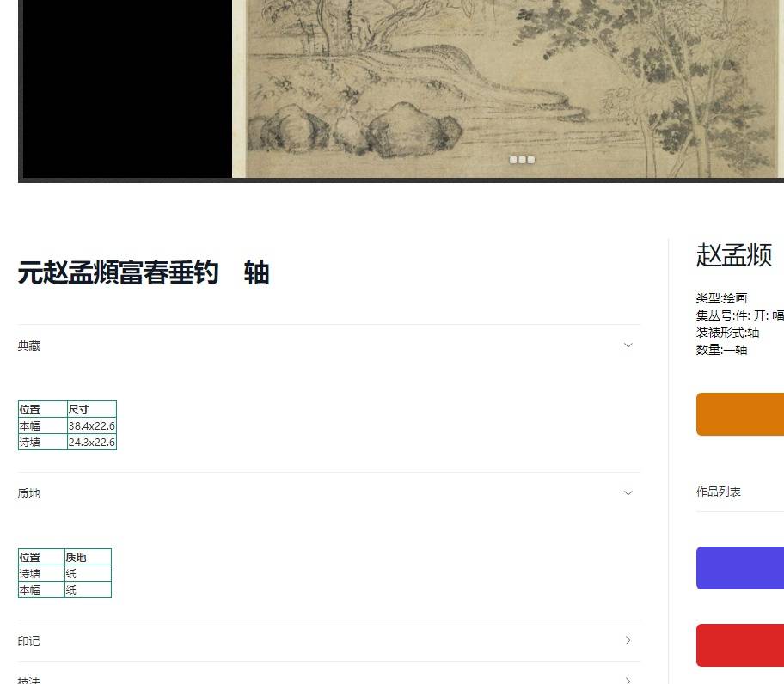Image resolution: width=784 pixels, height=684 pixels.
Task: Click the artist name 赵孟頫 in sidebar
Action: click(x=734, y=255)
